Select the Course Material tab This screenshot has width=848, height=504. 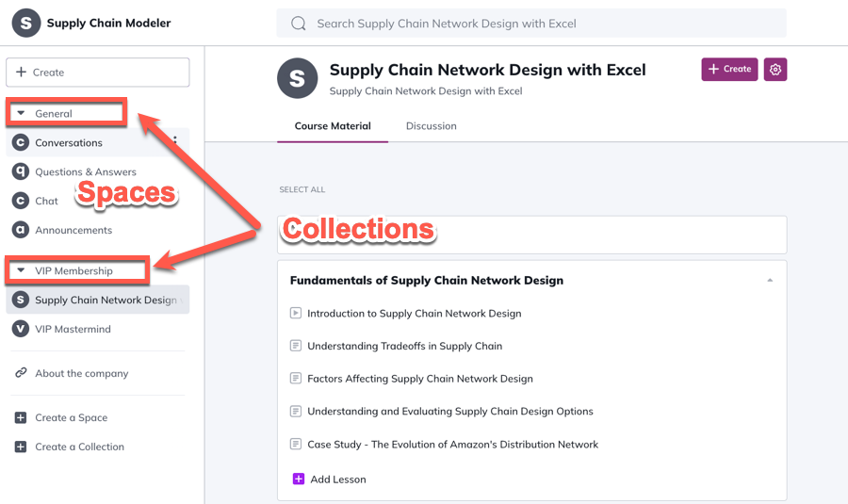333,126
